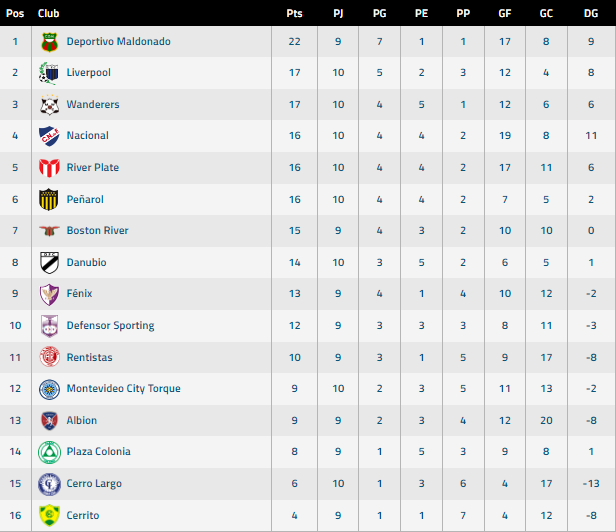Sort standings by GF column header
The width and height of the screenshot is (616, 532).
point(505,13)
